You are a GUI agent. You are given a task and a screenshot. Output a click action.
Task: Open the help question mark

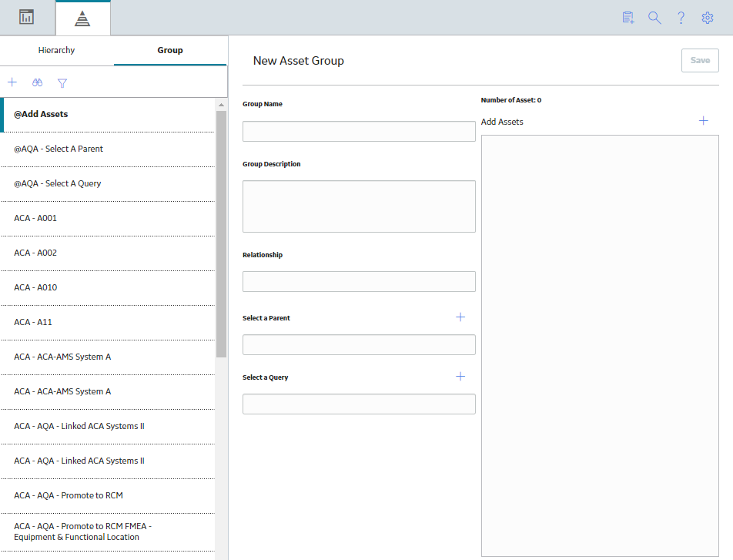[681, 18]
